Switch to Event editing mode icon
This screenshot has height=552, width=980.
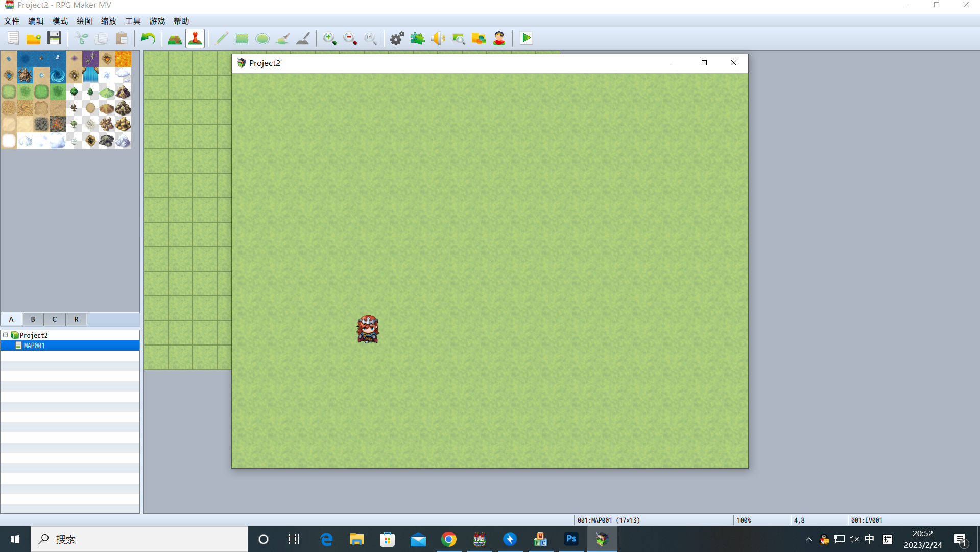click(195, 38)
